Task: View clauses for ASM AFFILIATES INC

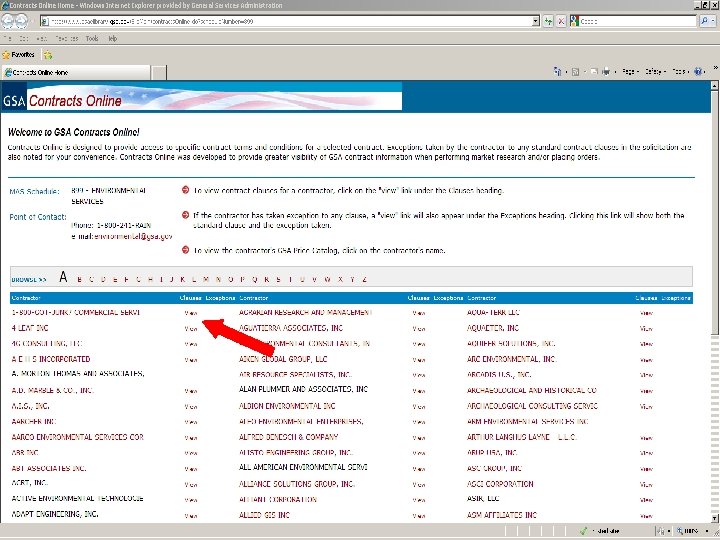Action: pos(646,516)
